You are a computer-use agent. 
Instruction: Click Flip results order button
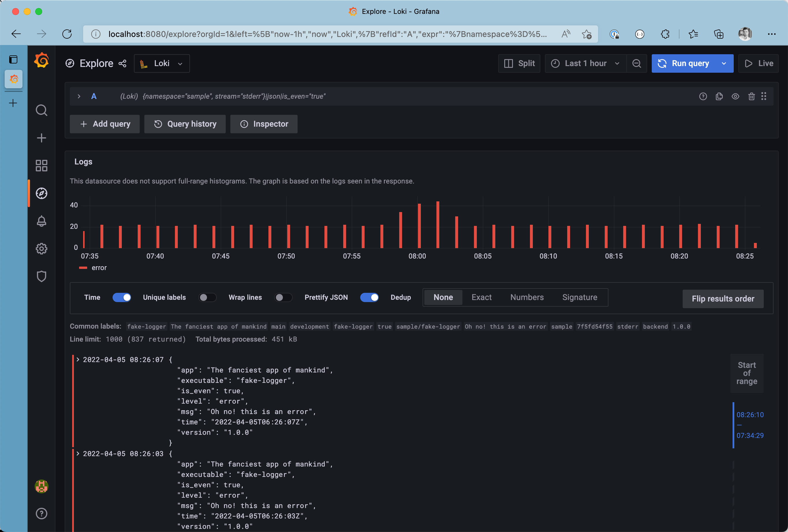[722, 299]
